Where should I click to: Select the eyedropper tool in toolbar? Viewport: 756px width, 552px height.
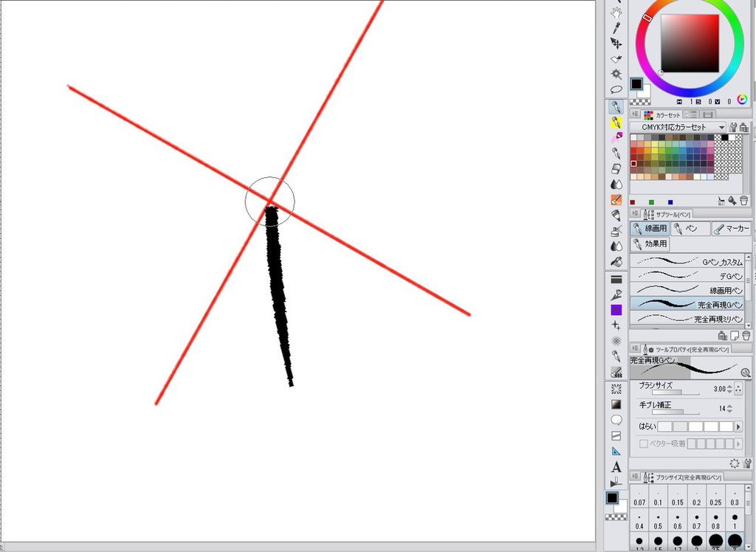pyautogui.click(x=616, y=27)
